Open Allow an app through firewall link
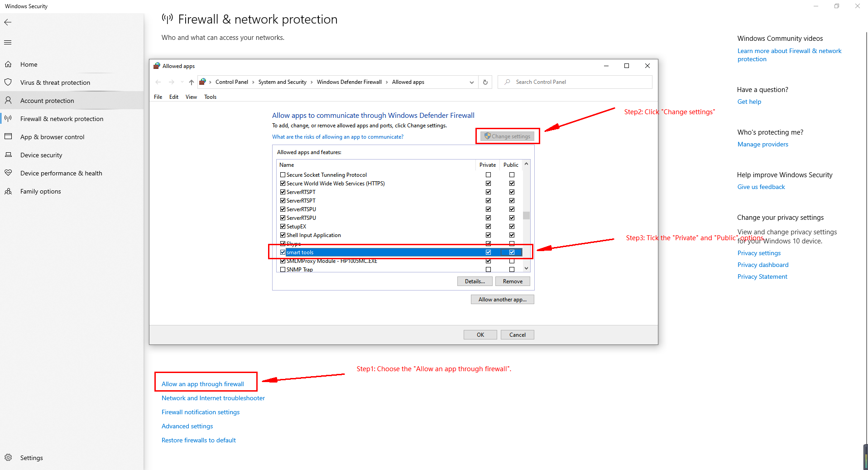This screenshot has width=868, height=470. [203, 384]
